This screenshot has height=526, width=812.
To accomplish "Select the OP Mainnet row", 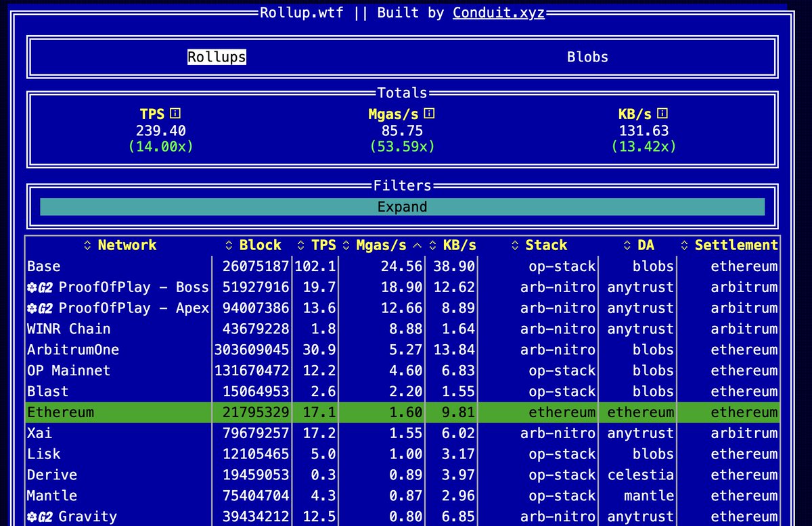I will (x=403, y=371).
